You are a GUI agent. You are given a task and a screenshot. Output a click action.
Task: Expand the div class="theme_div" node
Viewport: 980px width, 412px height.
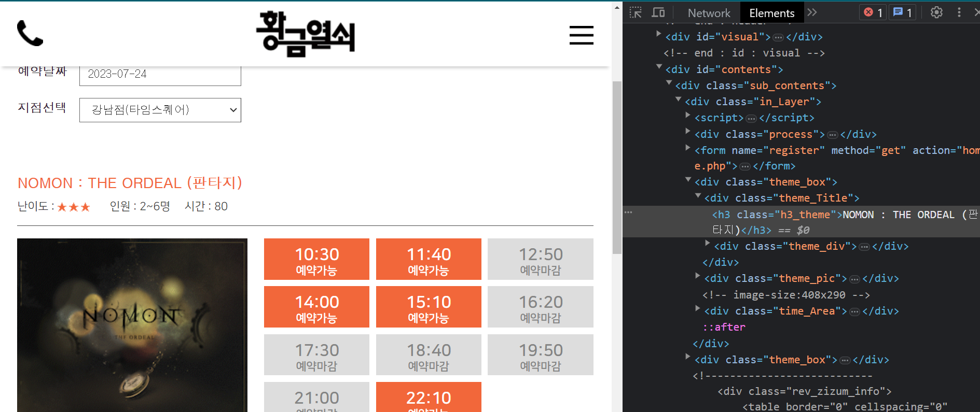[x=707, y=243]
